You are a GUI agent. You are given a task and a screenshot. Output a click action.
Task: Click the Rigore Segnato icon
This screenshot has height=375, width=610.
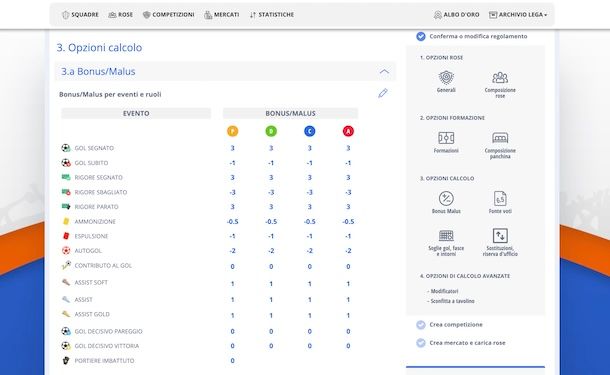click(66, 177)
